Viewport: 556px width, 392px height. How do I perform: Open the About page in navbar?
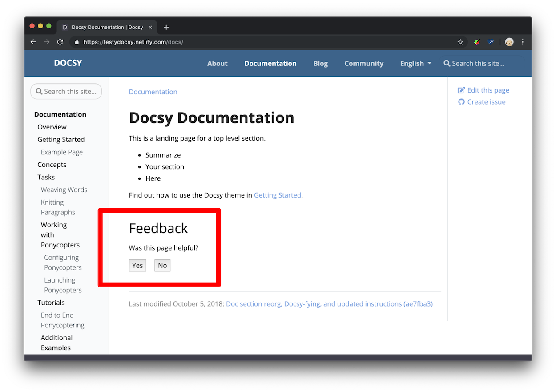pos(217,63)
